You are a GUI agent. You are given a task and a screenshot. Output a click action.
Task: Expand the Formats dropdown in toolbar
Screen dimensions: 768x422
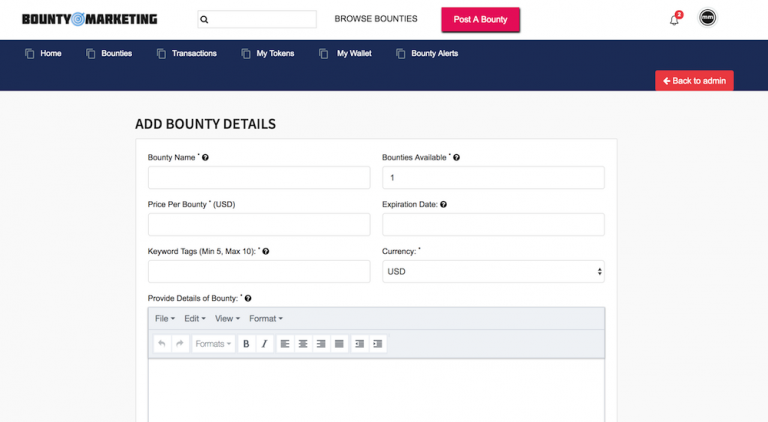(x=213, y=344)
